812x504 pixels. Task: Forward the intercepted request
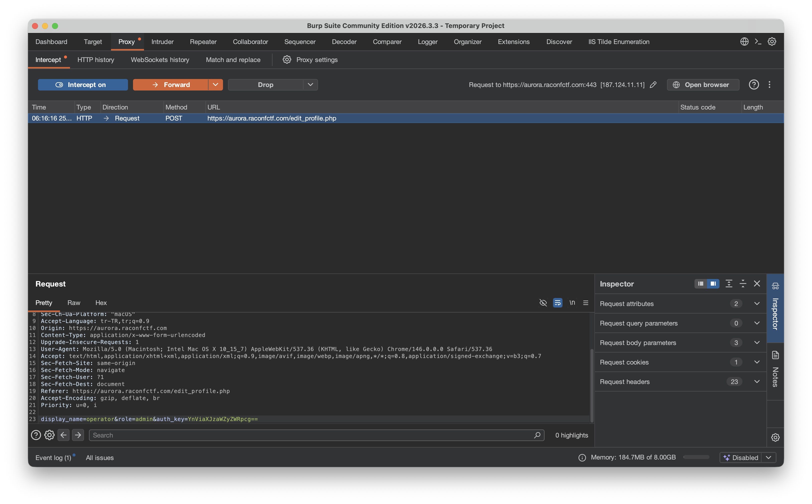171,85
